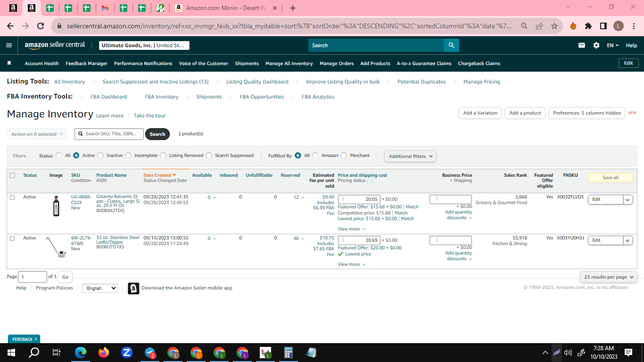Open the browser extensions puzzle icon

[x=588, y=26]
